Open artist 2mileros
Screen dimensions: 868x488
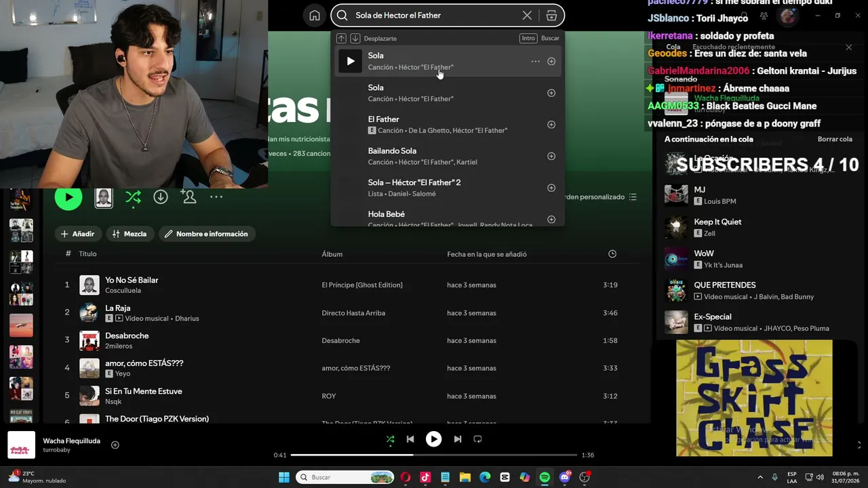(119, 346)
